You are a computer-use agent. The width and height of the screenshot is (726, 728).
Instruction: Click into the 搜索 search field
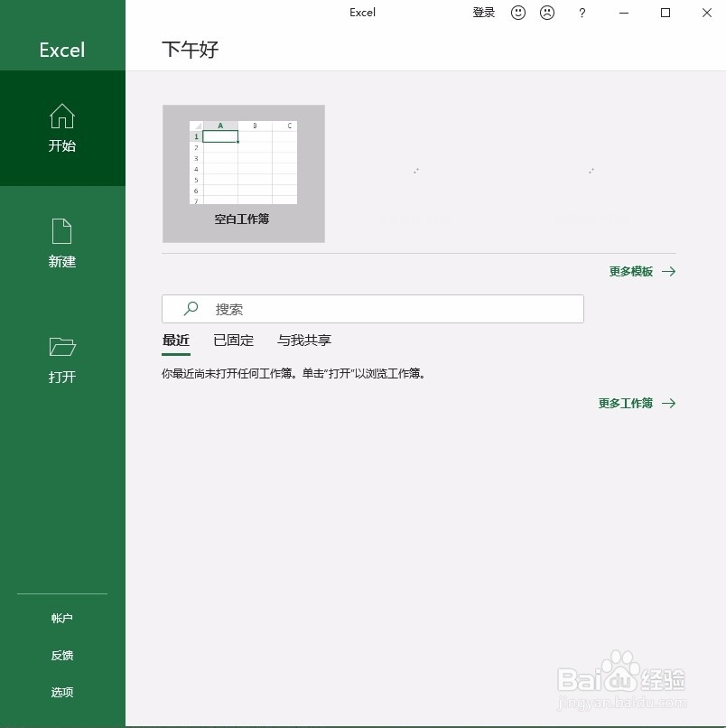coord(373,309)
